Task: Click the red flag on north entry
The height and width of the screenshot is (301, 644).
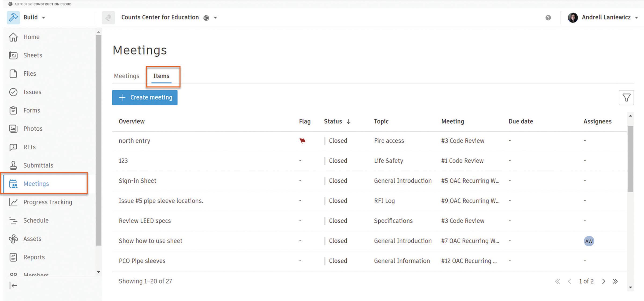Action: pyautogui.click(x=302, y=141)
